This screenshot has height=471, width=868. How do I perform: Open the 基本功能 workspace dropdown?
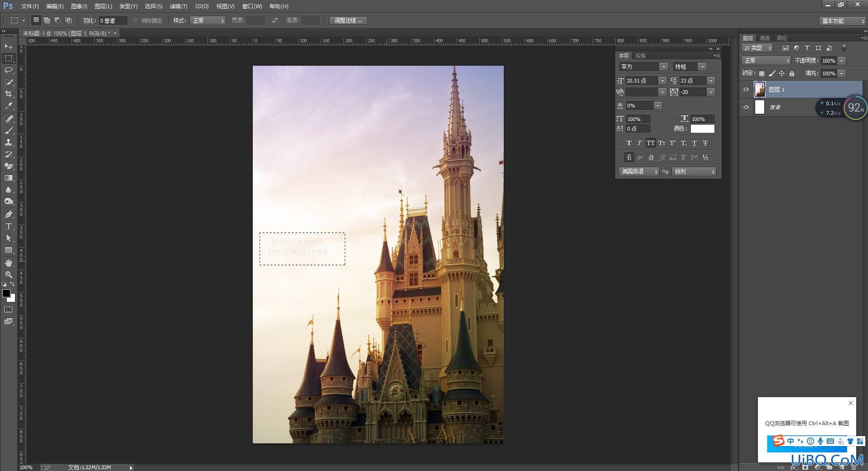point(842,21)
